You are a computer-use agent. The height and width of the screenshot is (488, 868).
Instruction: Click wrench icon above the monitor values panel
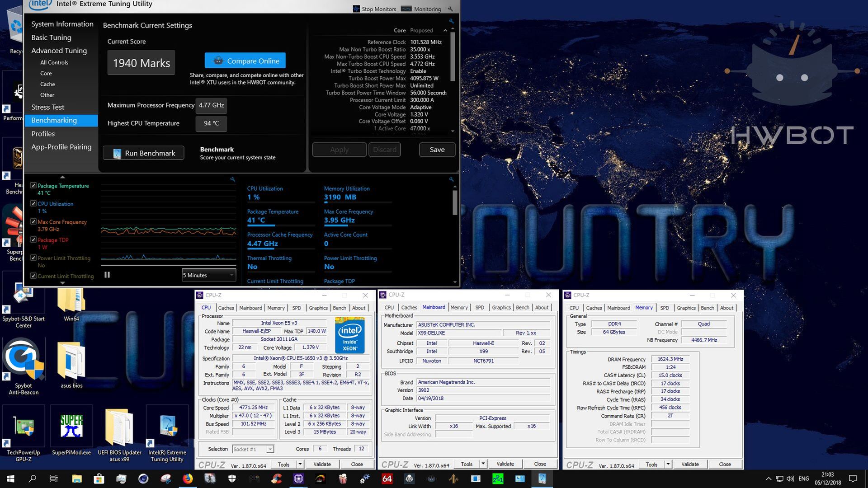point(451,179)
